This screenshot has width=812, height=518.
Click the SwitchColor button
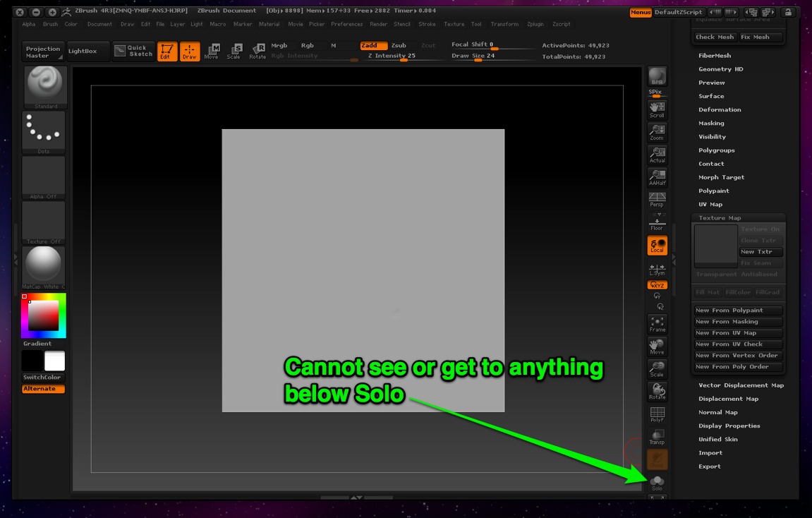[x=43, y=378]
